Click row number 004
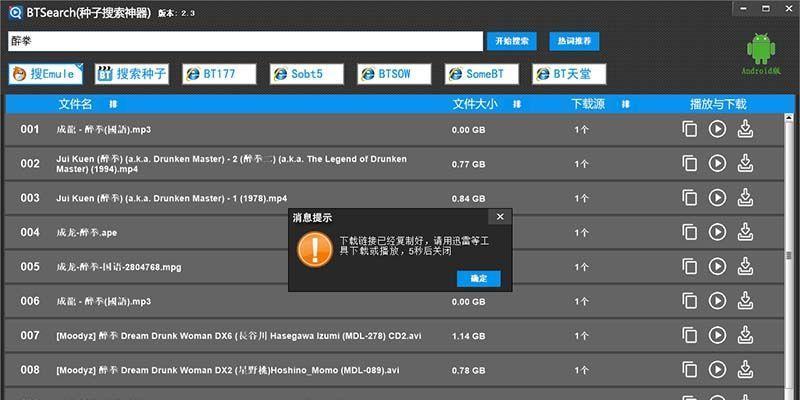This screenshot has width=800, height=400. [x=30, y=232]
